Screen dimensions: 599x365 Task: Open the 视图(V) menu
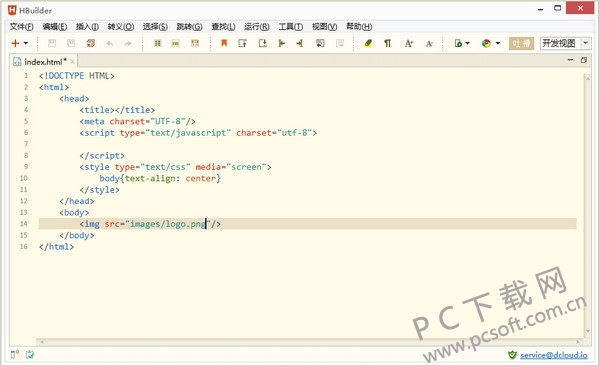pos(324,26)
